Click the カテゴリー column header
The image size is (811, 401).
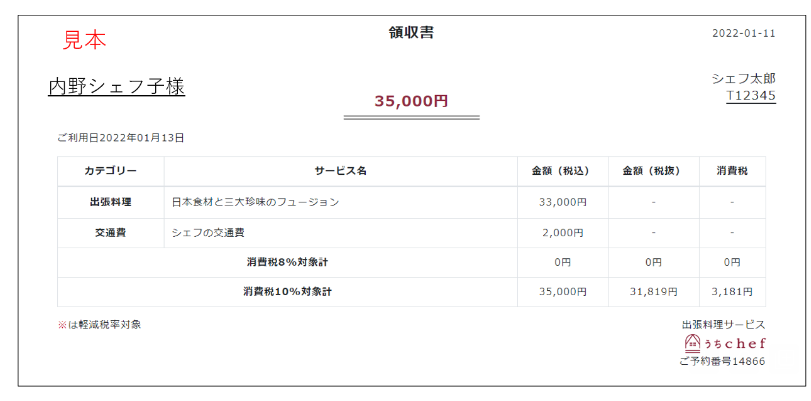[111, 171]
